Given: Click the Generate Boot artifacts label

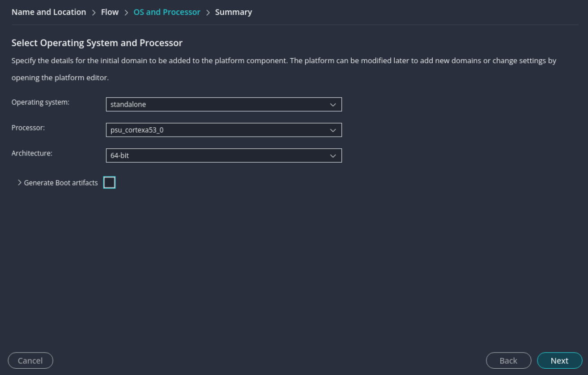Looking at the screenshot, I should coord(61,182).
